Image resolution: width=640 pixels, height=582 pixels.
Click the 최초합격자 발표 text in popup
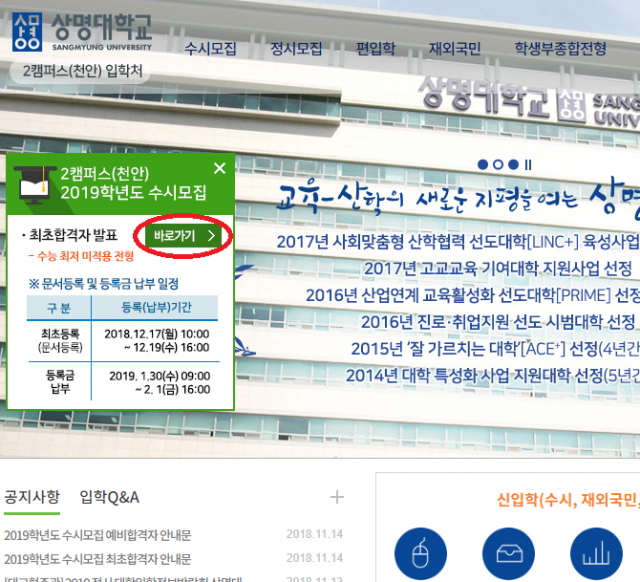point(73,235)
